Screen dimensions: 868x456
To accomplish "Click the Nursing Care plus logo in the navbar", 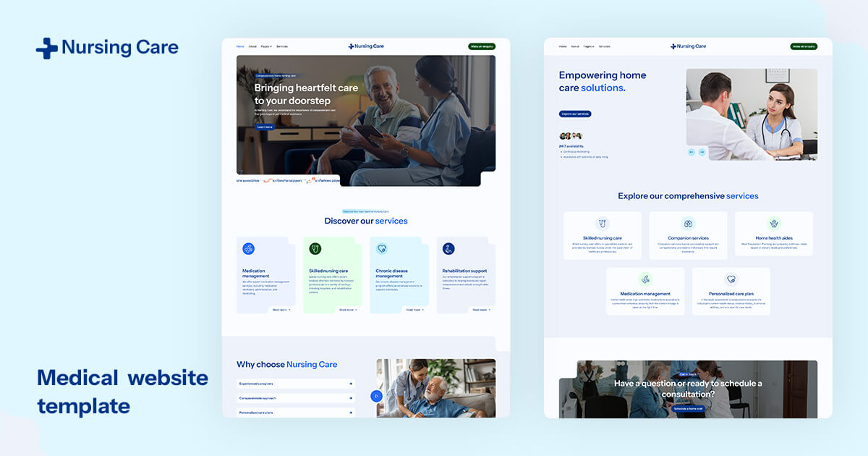I will [x=367, y=46].
